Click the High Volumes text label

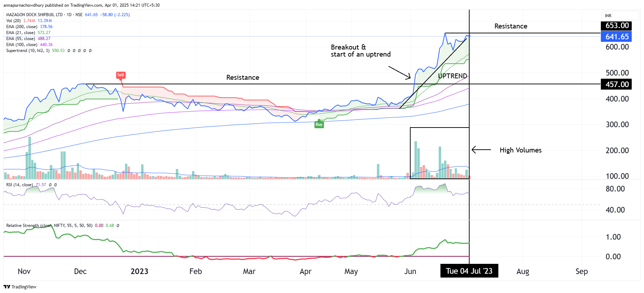(x=520, y=150)
